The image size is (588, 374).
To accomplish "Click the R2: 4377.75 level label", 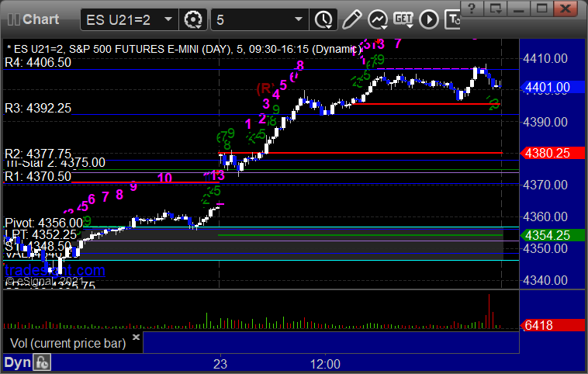I will 38,153.
